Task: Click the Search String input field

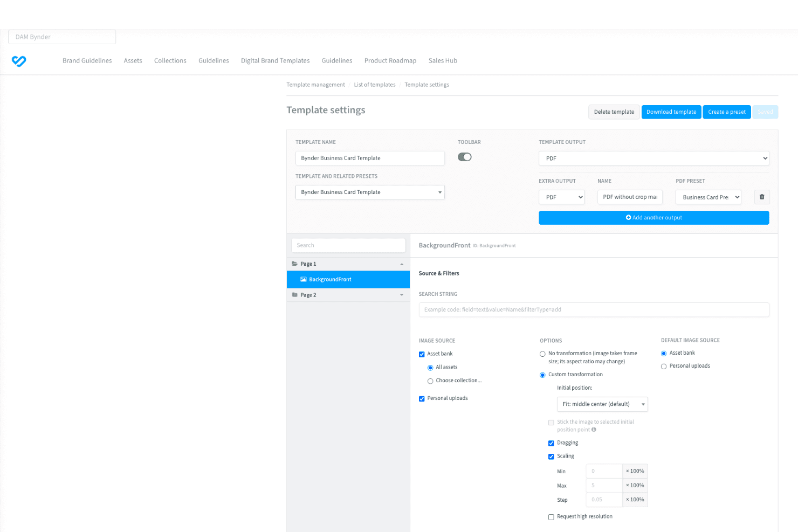Action: click(594, 310)
